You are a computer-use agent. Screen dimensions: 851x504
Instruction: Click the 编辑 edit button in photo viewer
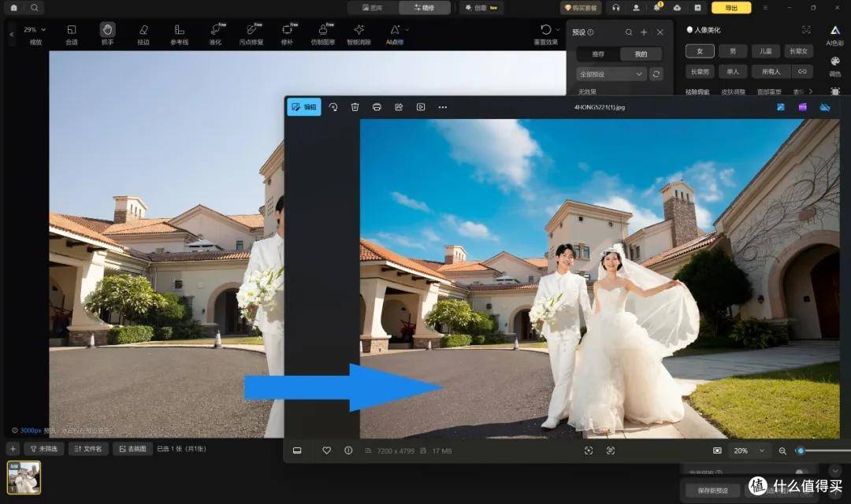(x=304, y=107)
